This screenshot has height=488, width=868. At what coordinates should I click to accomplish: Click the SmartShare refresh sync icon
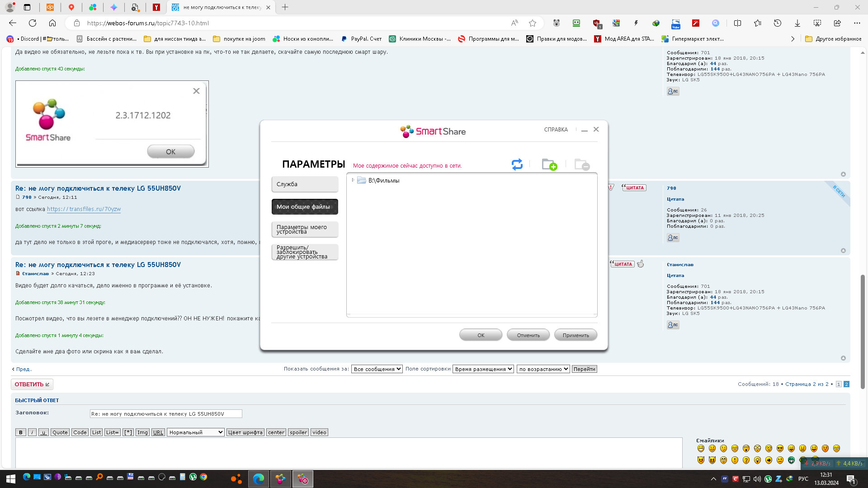pyautogui.click(x=517, y=164)
